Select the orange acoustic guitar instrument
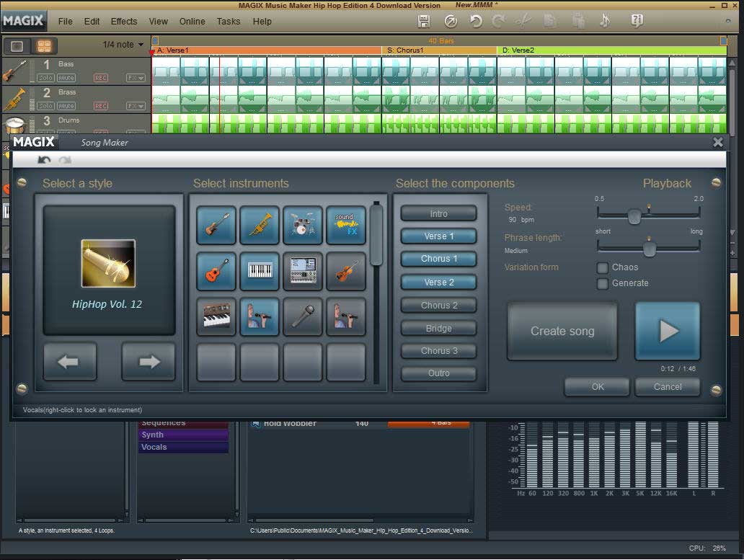 tap(216, 271)
